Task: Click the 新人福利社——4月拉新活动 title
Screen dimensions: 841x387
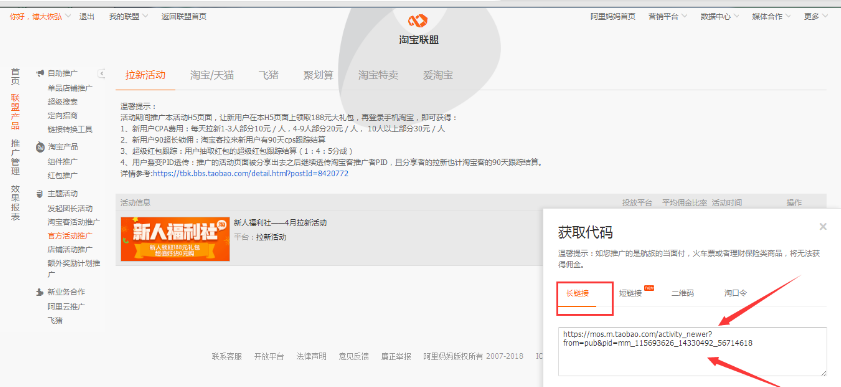Action: [281, 222]
